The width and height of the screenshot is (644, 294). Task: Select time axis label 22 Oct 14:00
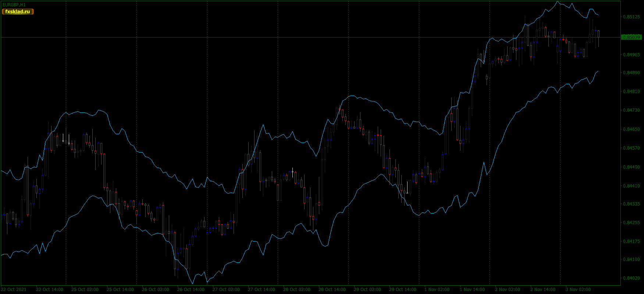pyautogui.click(x=50, y=290)
